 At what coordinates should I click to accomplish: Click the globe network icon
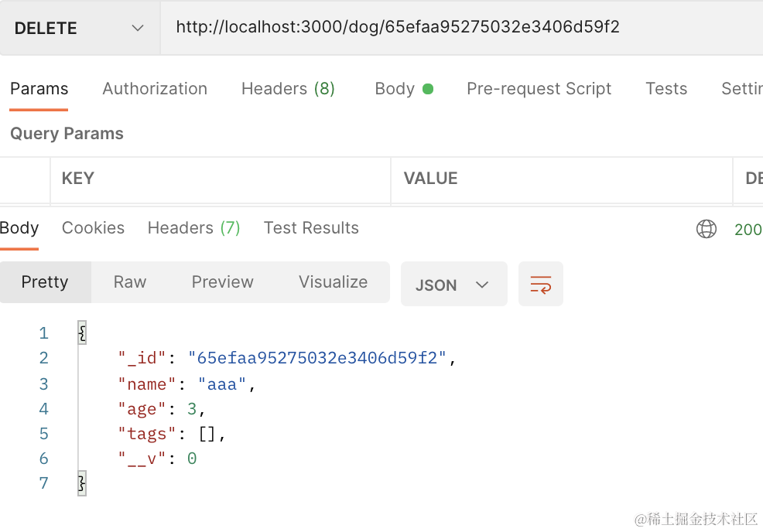(706, 229)
